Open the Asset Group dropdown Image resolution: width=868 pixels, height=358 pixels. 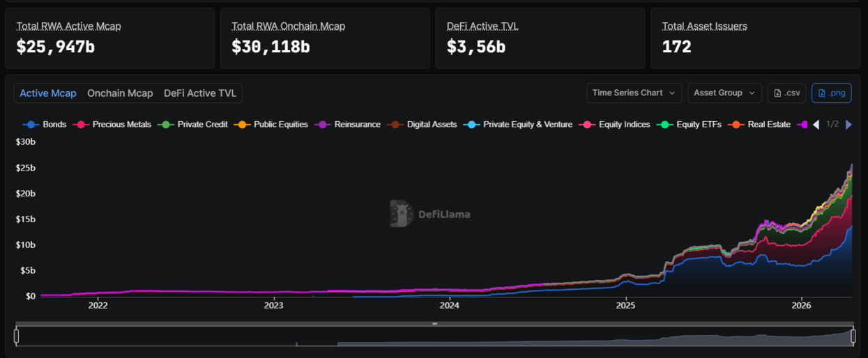coord(725,93)
